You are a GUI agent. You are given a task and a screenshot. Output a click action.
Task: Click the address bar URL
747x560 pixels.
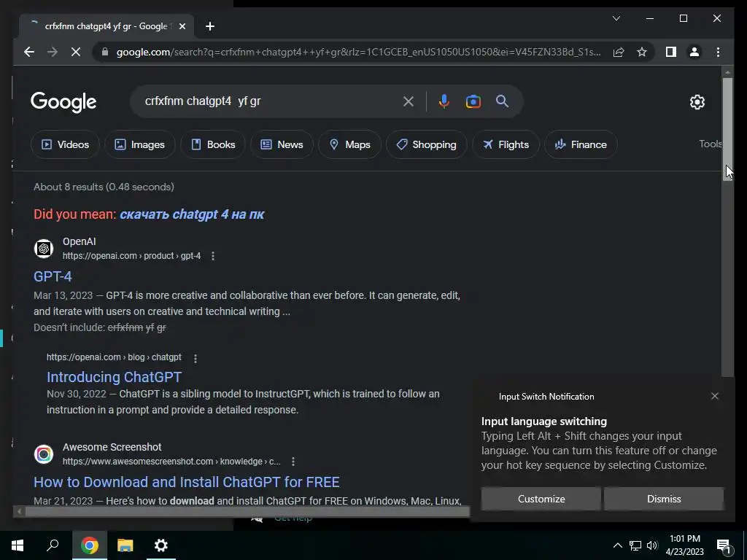point(359,52)
